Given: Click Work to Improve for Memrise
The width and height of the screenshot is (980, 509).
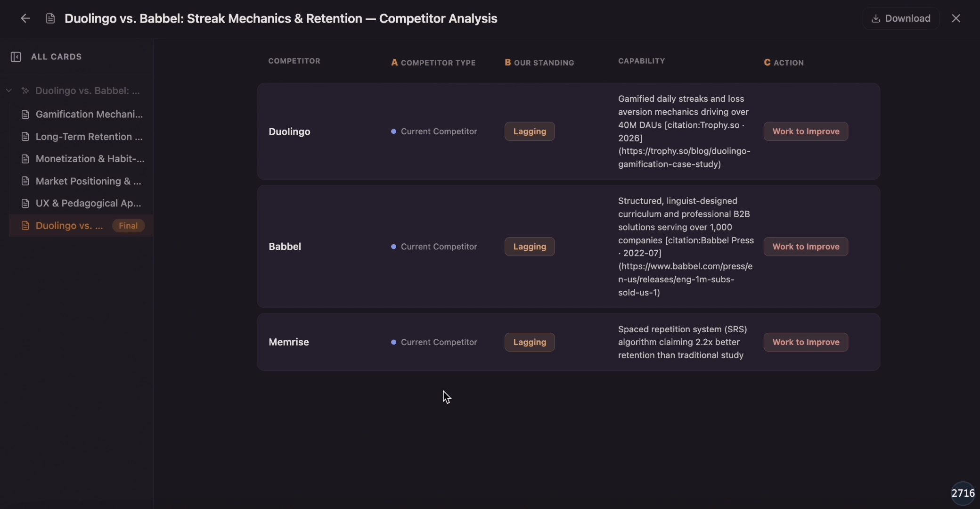Looking at the screenshot, I should pos(806,342).
